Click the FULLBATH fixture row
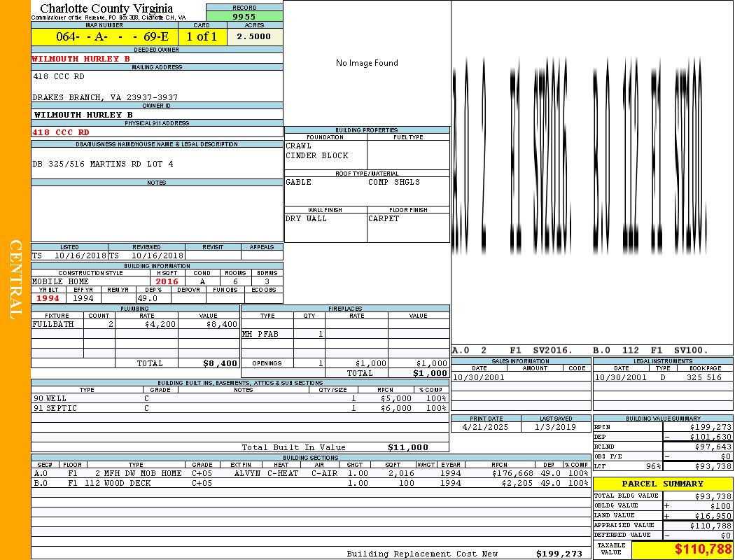The height and width of the screenshot is (560, 735). pos(135,324)
